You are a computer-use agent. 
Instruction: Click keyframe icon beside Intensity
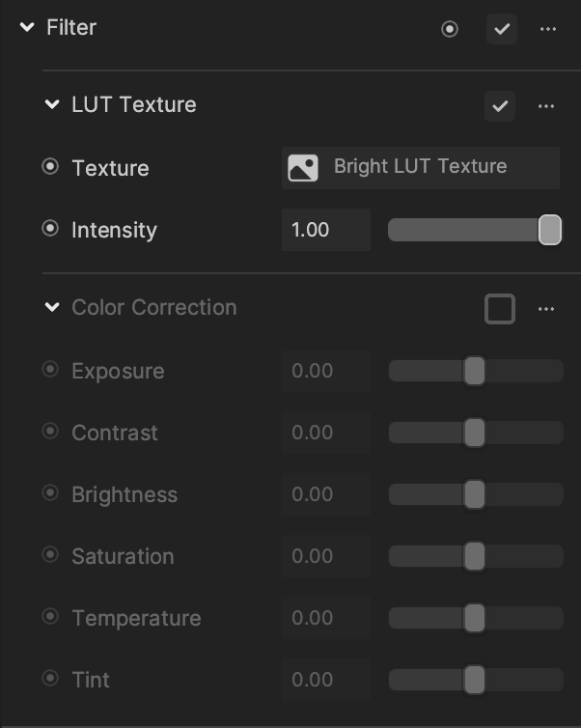(x=50, y=229)
